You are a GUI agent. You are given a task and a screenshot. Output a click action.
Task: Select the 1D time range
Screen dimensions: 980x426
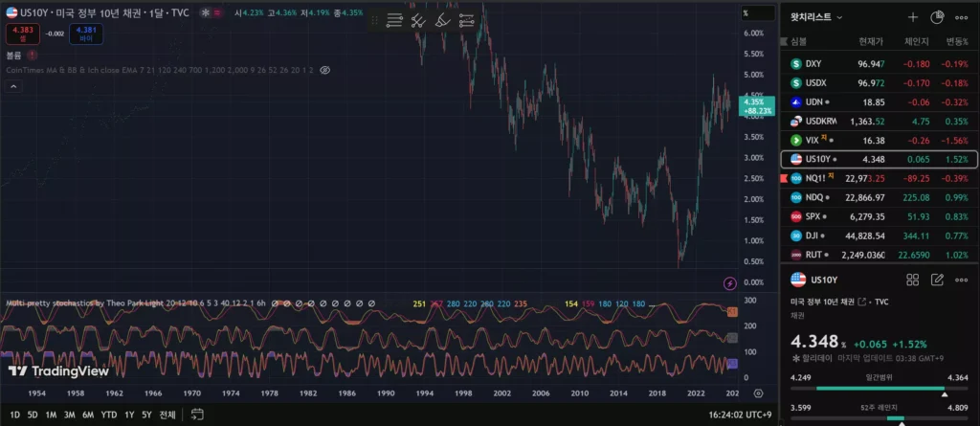point(15,415)
